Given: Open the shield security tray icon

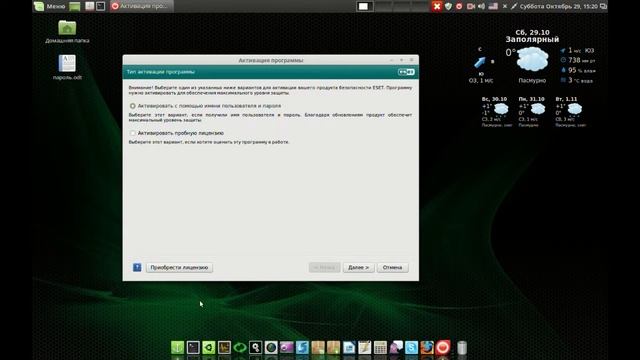Looking at the screenshot, I should click(448, 6).
